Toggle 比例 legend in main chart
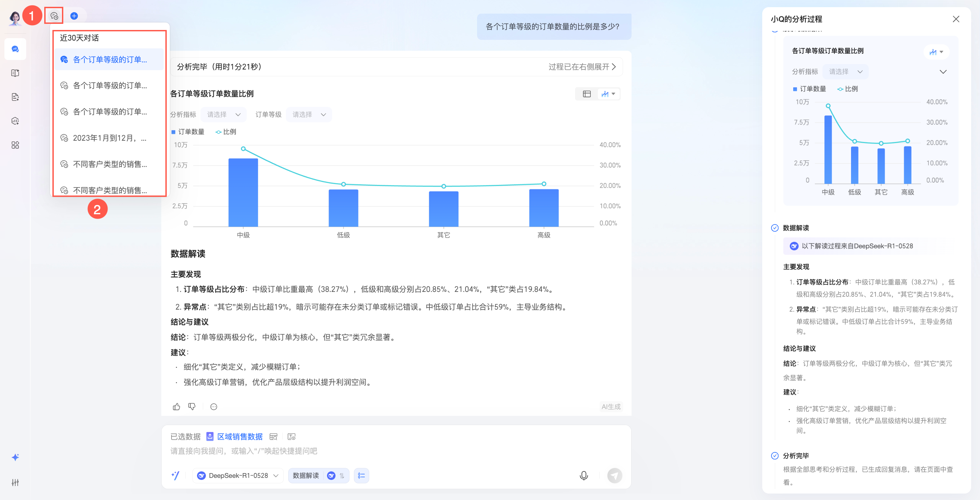 226,132
